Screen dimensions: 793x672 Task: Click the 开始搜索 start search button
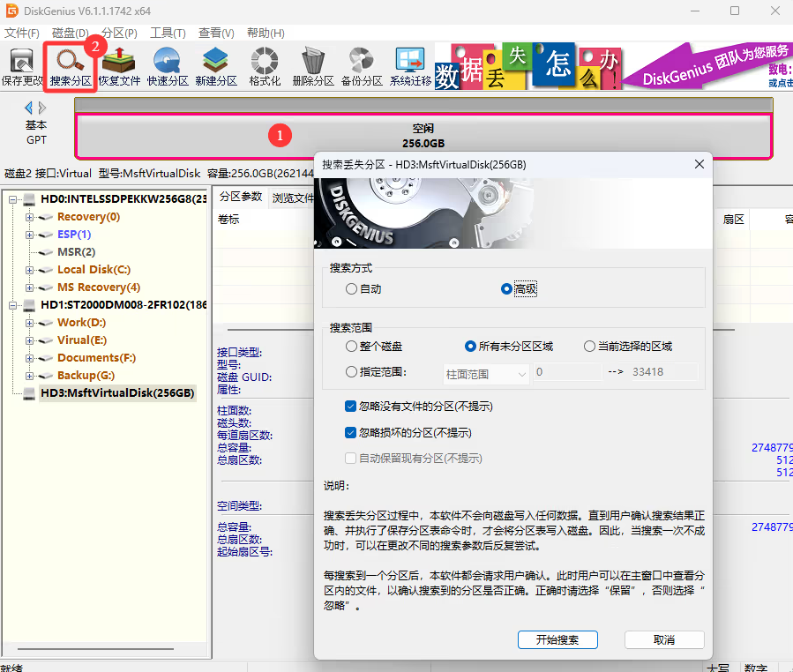(x=557, y=639)
